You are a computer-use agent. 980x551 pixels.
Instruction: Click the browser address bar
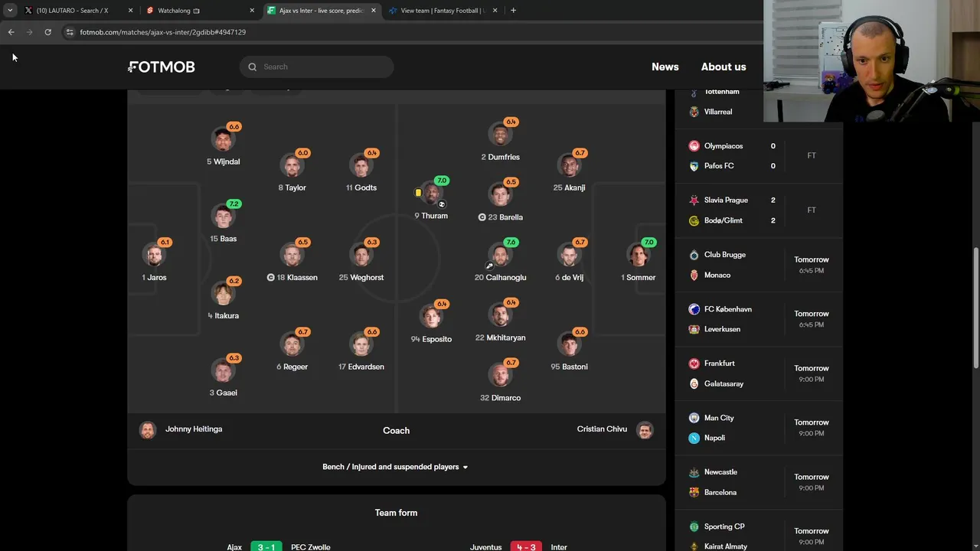413,32
